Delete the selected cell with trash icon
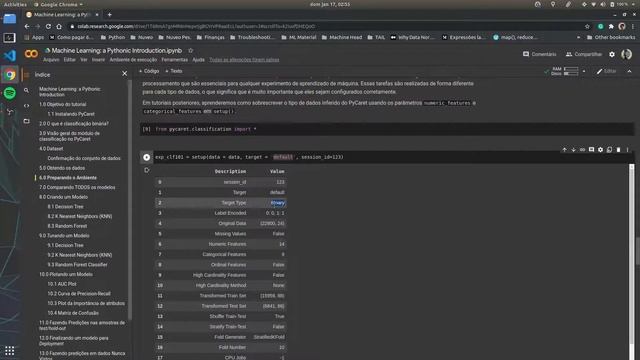Screen dimensions: 640x360 [618, 150]
